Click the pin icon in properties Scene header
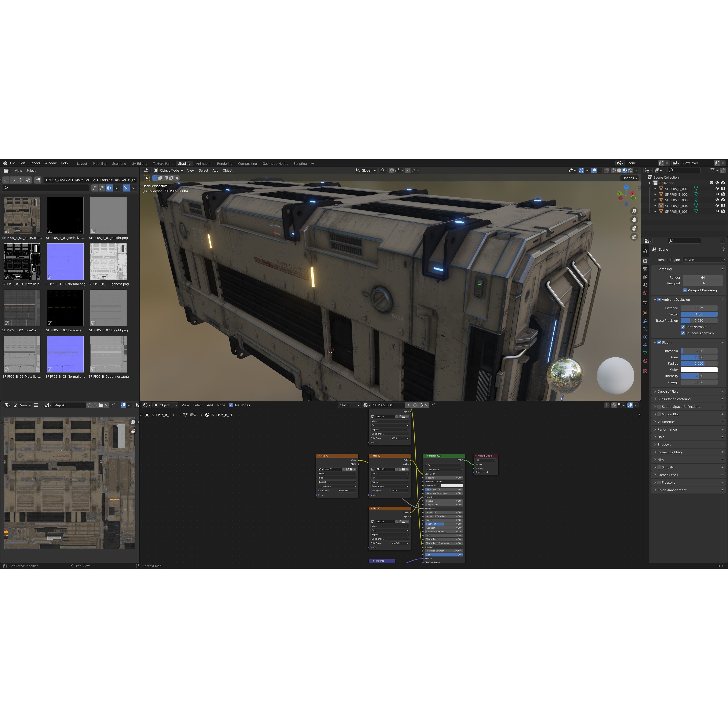 722,249
